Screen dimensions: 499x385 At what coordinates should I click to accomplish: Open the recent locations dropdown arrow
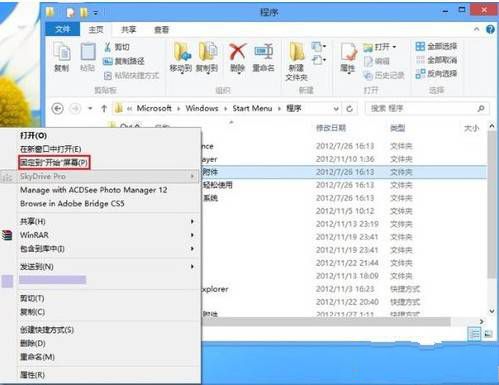tap(90, 109)
